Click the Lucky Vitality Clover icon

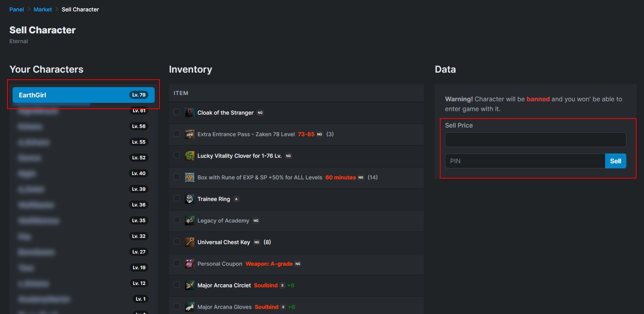tap(190, 156)
